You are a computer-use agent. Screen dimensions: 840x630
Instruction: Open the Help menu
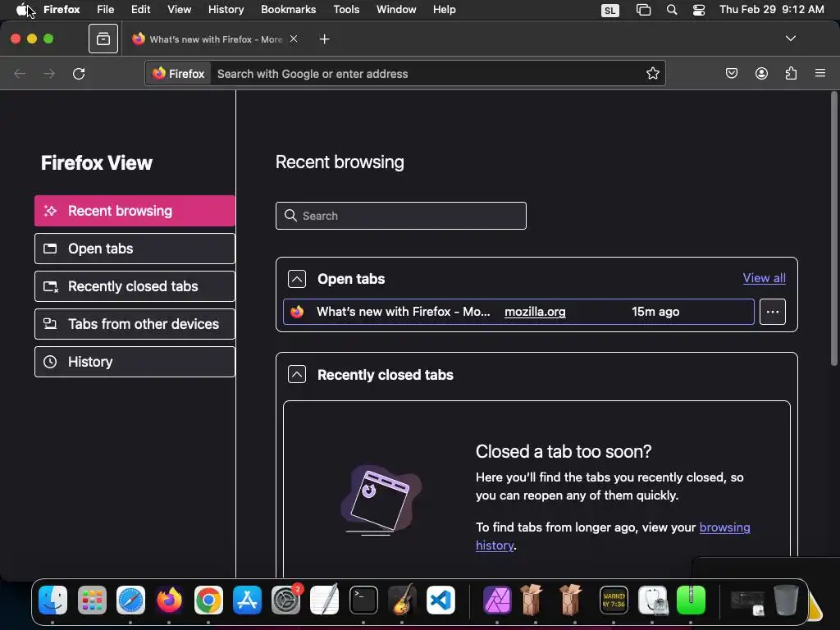click(x=444, y=9)
